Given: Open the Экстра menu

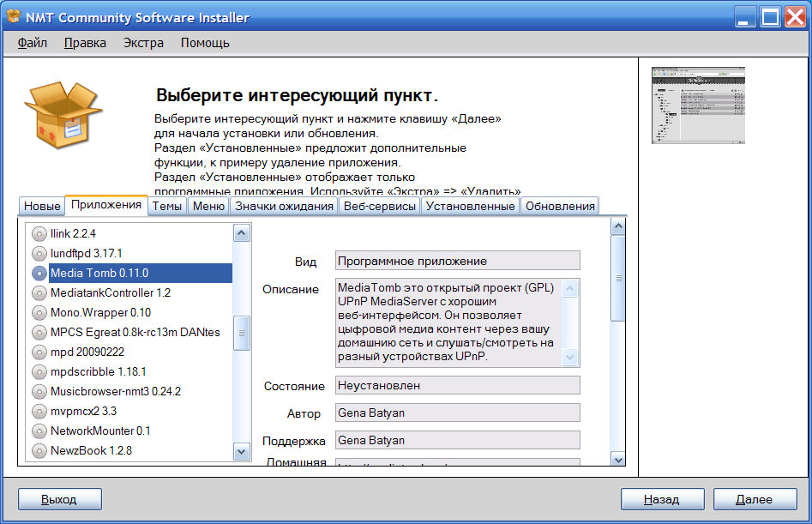Looking at the screenshot, I should point(143,43).
